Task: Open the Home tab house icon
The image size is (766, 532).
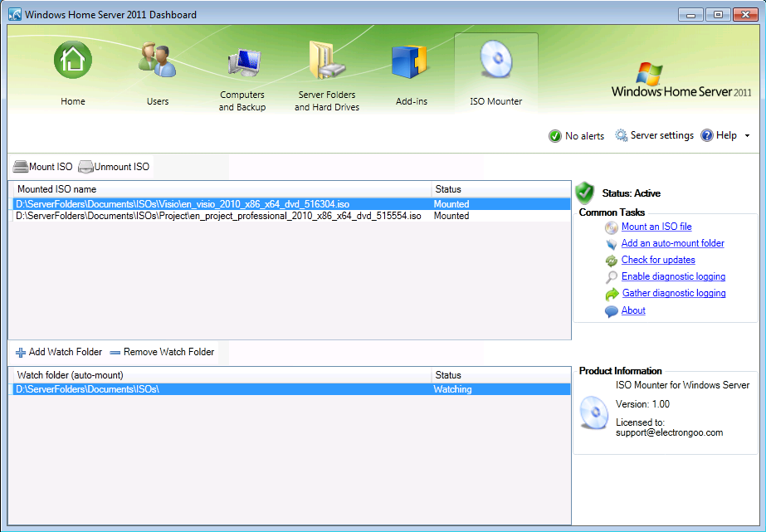Action: (x=73, y=60)
